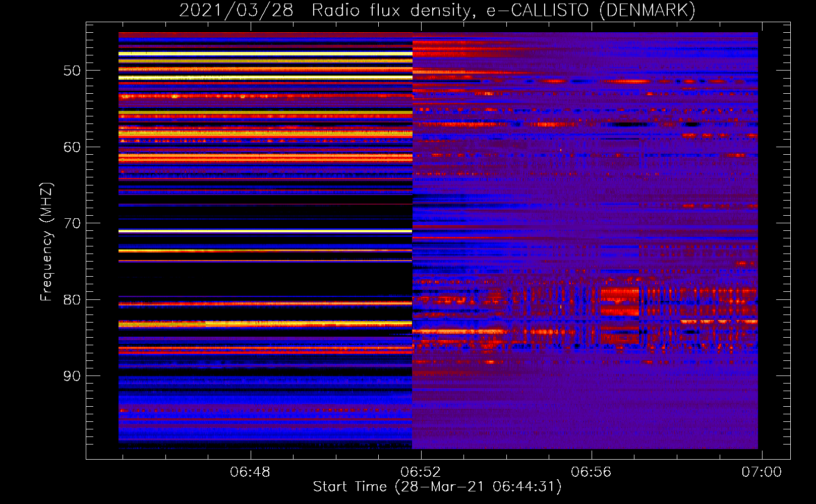
Task: Click the "90" frequency tick label
Action: pyautogui.click(x=72, y=376)
